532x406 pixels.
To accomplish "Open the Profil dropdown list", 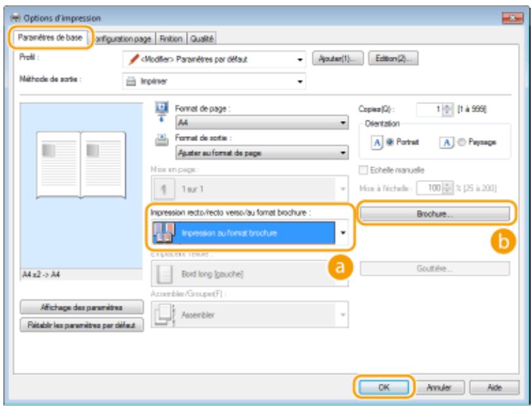I will click(x=214, y=60).
